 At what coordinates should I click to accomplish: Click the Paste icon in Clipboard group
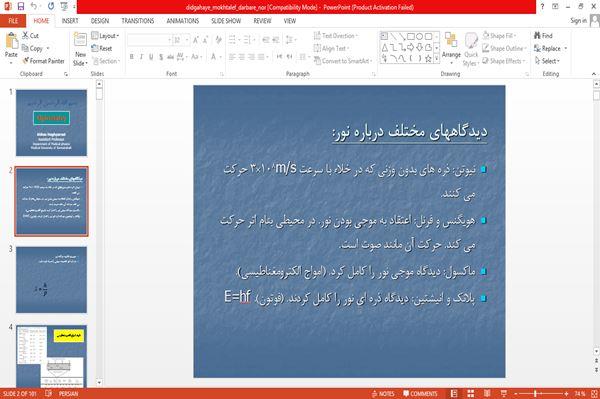coord(11,41)
